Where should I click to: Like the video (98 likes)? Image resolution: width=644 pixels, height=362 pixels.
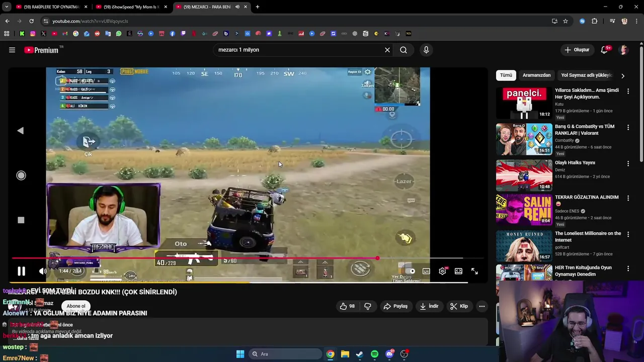coord(347,306)
